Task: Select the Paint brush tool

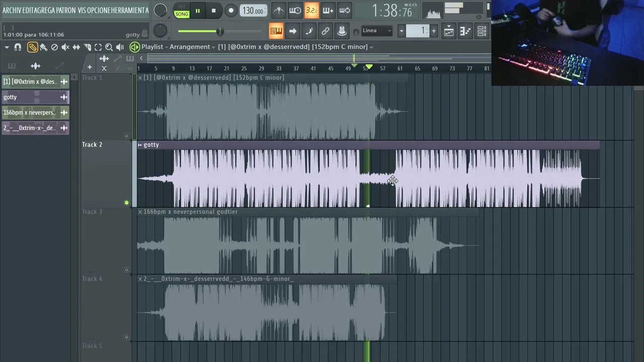Action: [x=44, y=47]
